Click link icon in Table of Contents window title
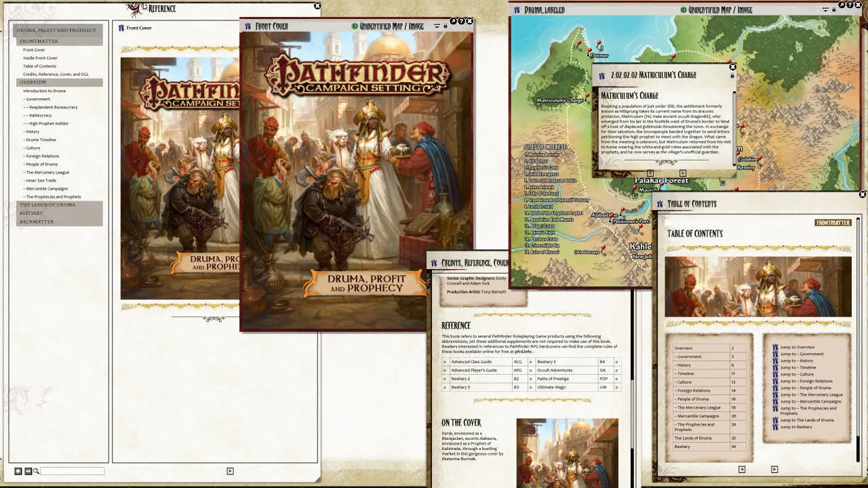Screen dimensions: 868x488 (660, 204)
